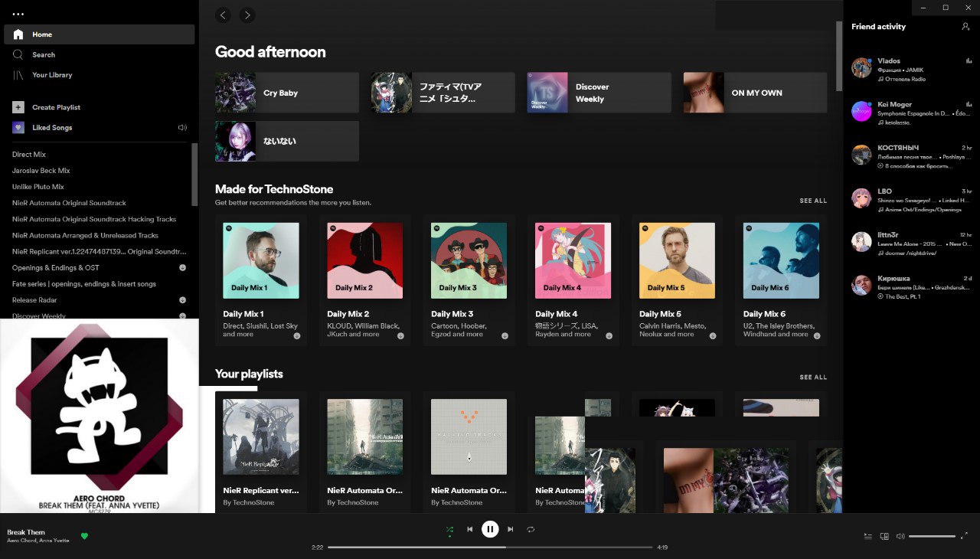Screen dimensions: 980x559
Task: Open Openings & Endings & OST playlist
Action: click(56, 267)
